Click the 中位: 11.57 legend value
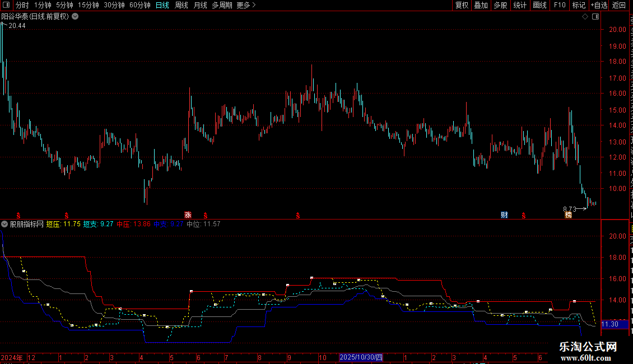The width and height of the screenshot is (633, 364). click(203, 224)
